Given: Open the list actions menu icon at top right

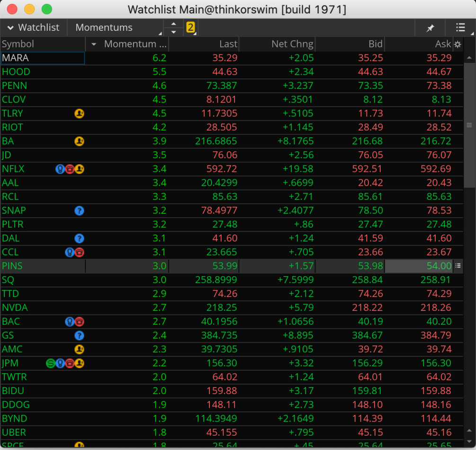Looking at the screenshot, I should [460, 27].
